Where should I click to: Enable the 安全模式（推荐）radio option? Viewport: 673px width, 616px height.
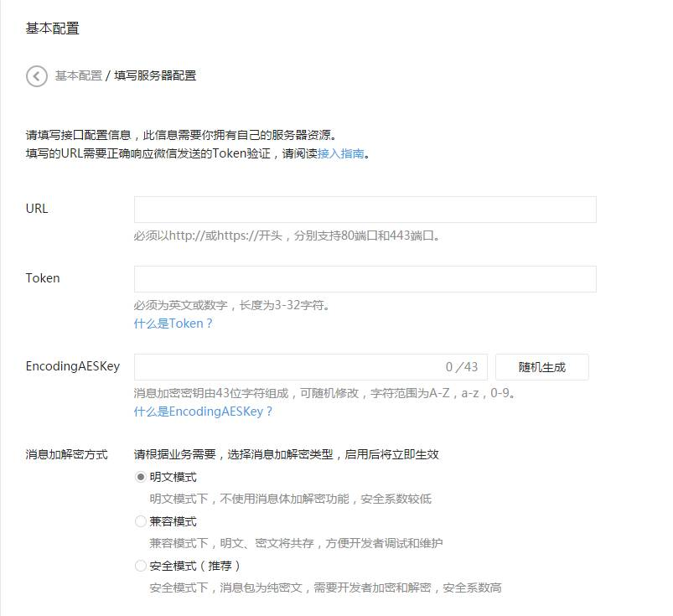coord(141,566)
